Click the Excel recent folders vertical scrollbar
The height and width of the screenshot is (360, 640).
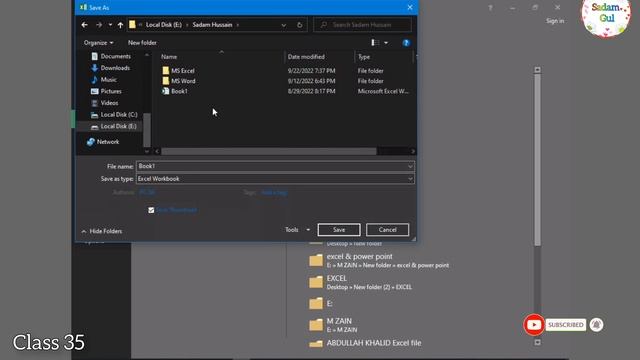point(538,160)
